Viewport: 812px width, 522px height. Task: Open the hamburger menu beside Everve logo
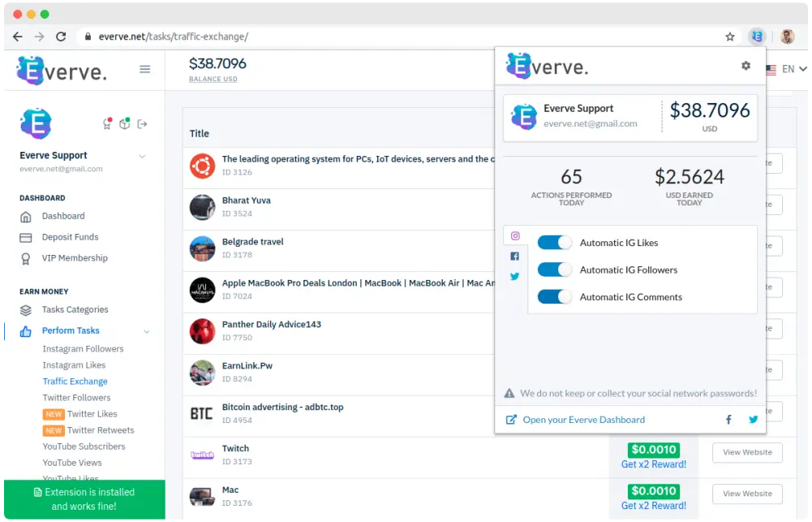click(x=145, y=70)
